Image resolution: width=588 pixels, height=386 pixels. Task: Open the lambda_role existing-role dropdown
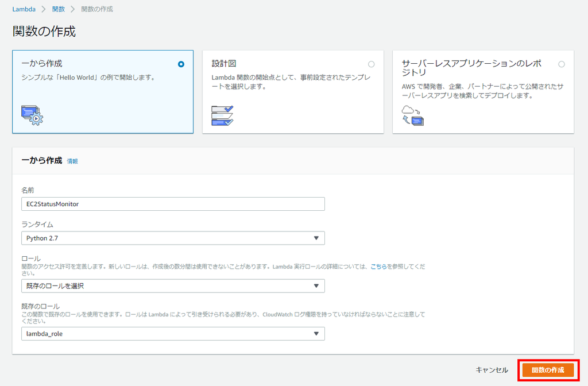pyautogui.click(x=173, y=334)
